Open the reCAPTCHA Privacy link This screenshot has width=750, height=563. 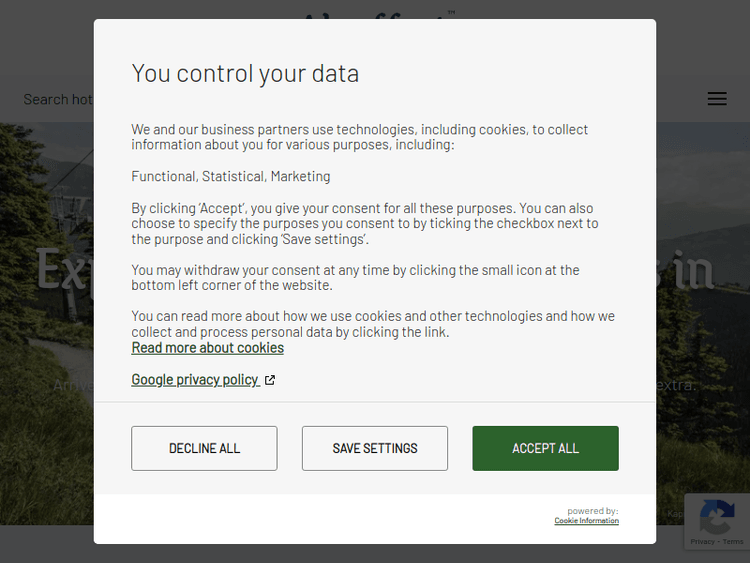pyautogui.click(x=702, y=542)
